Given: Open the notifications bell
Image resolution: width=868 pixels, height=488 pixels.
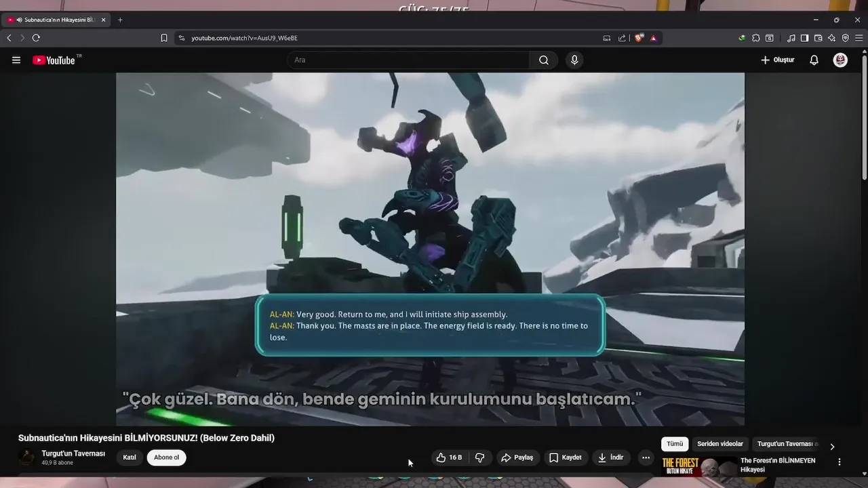Looking at the screenshot, I should [x=814, y=60].
